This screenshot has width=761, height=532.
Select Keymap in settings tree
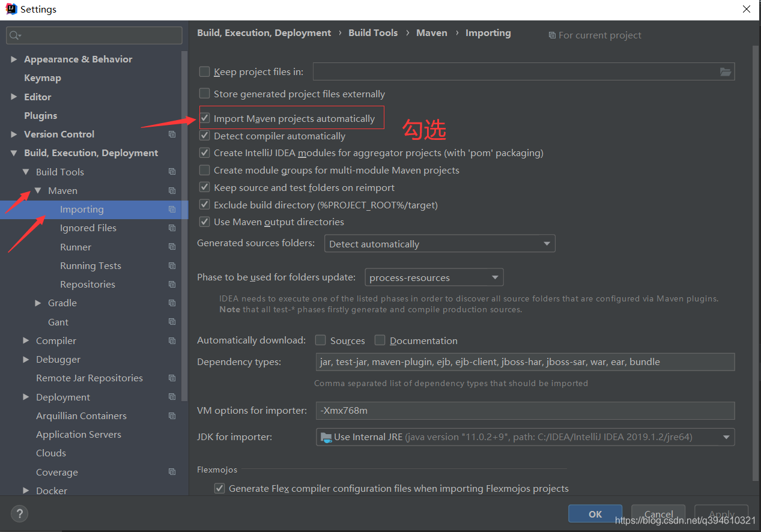(42, 78)
